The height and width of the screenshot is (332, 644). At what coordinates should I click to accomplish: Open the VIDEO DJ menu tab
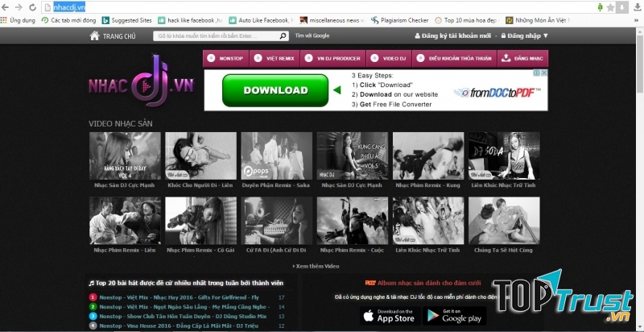pyautogui.click(x=389, y=58)
